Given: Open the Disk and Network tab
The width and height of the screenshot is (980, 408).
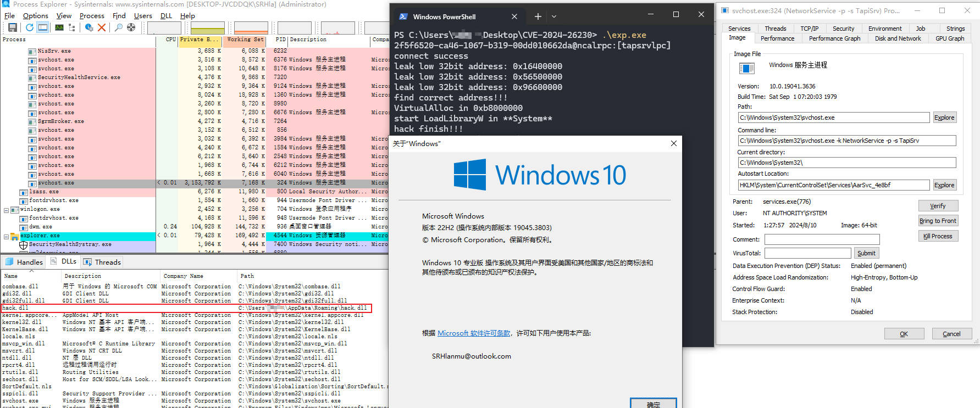Looking at the screenshot, I should pos(898,38).
